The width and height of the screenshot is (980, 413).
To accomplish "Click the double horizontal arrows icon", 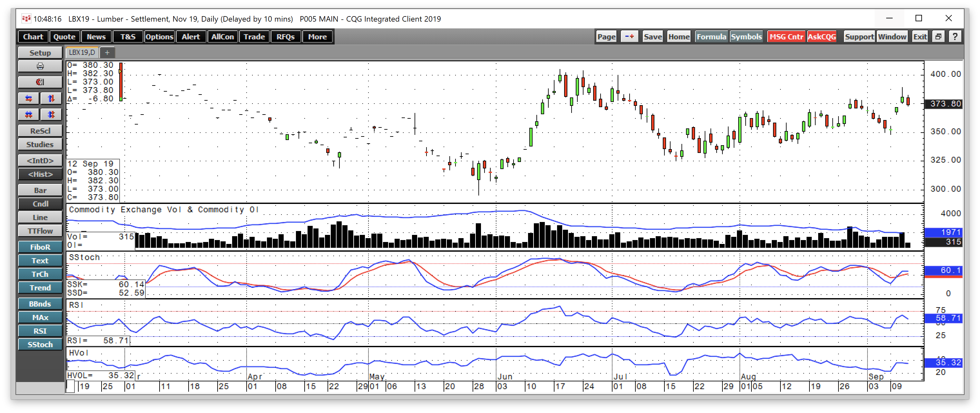I will tap(29, 114).
